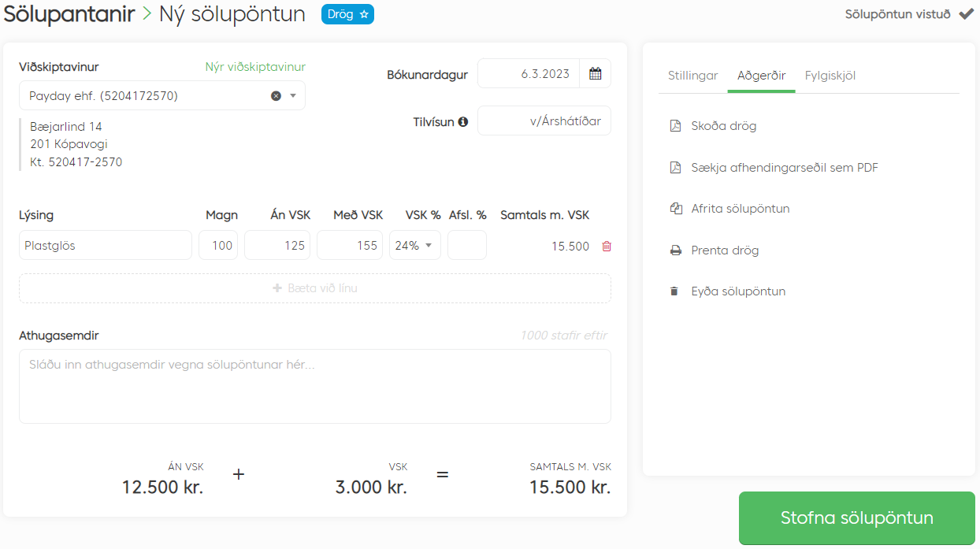Click the Stofna sölupöntun button

857,518
